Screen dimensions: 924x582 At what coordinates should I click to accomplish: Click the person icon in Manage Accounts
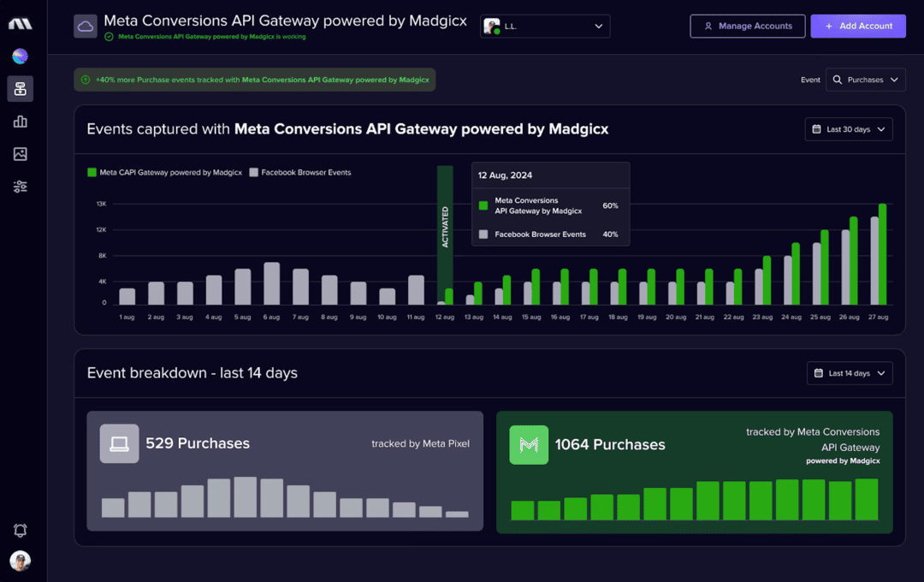(708, 26)
